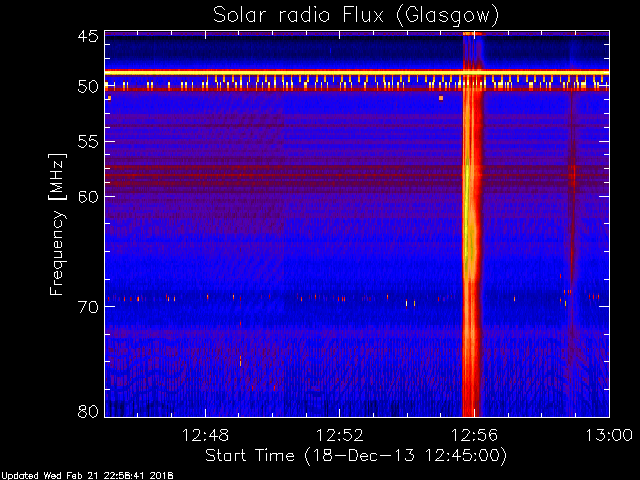
Task: Click the 80 MHz frequency tick label
Action: pyautogui.click(x=87, y=410)
